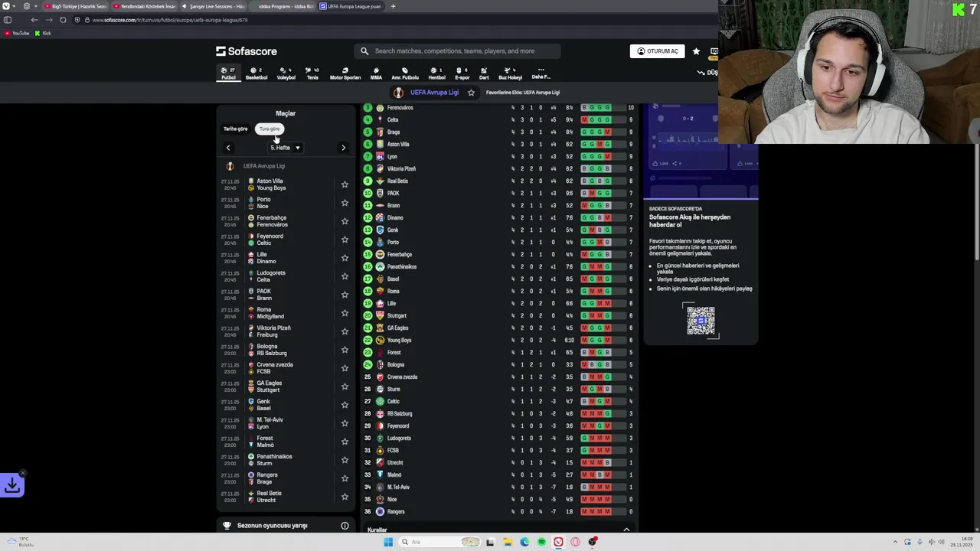The width and height of the screenshot is (980, 551).
Task: Favorite the Rangers vs Braga match
Action: 345,478
